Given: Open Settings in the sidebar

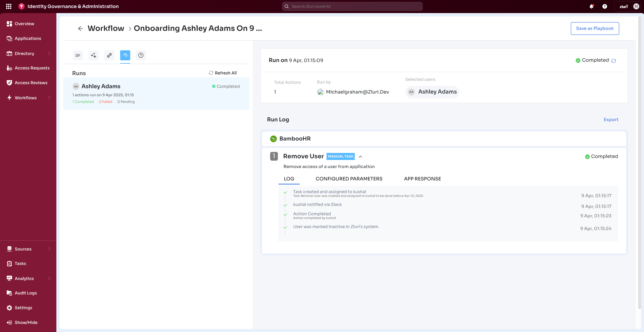Looking at the screenshot, I should point(23,308).
